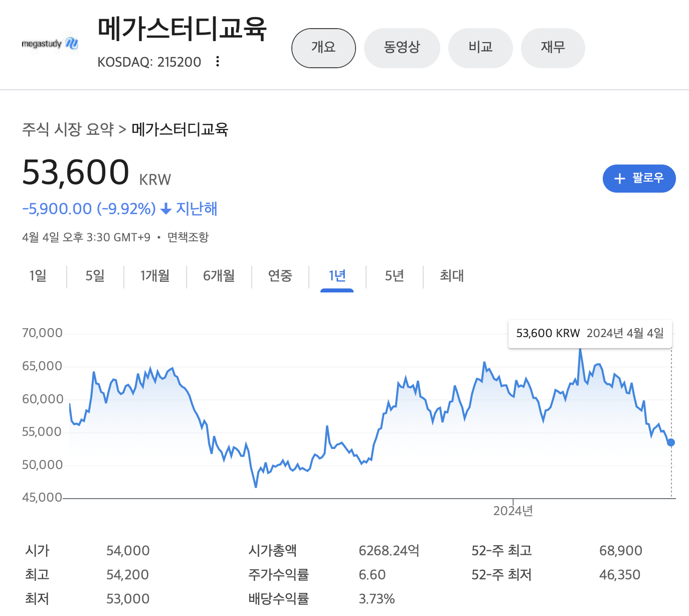Select the 1일 chart range

(38, 276)
